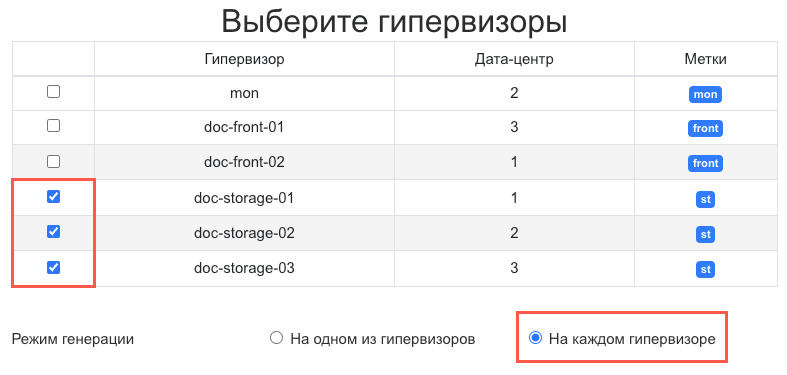Click the 'st' badge for doc-storage-01

705,200
